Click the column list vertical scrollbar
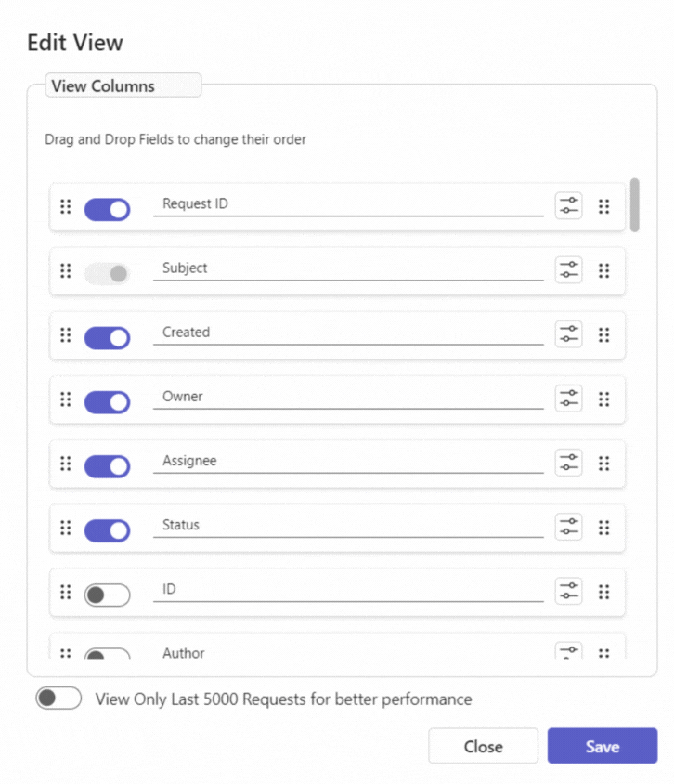This screenshot has height=784, width=674. (634, 205)
